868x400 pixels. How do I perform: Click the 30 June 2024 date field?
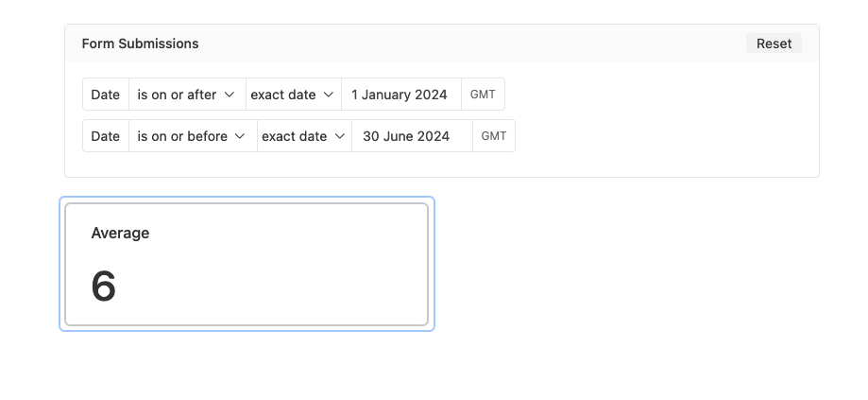[x=412, y=136]
